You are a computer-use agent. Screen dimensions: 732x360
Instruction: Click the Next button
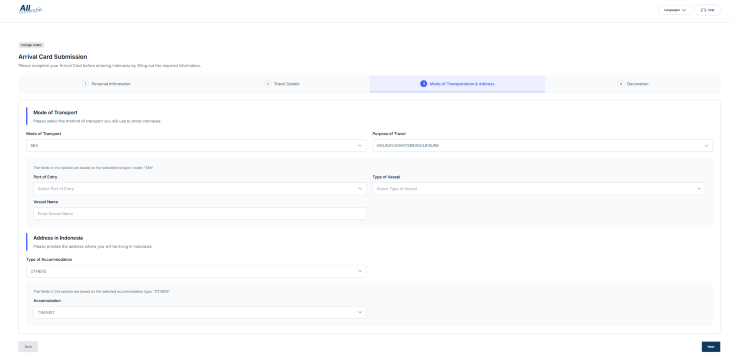(x=711, y=346)
